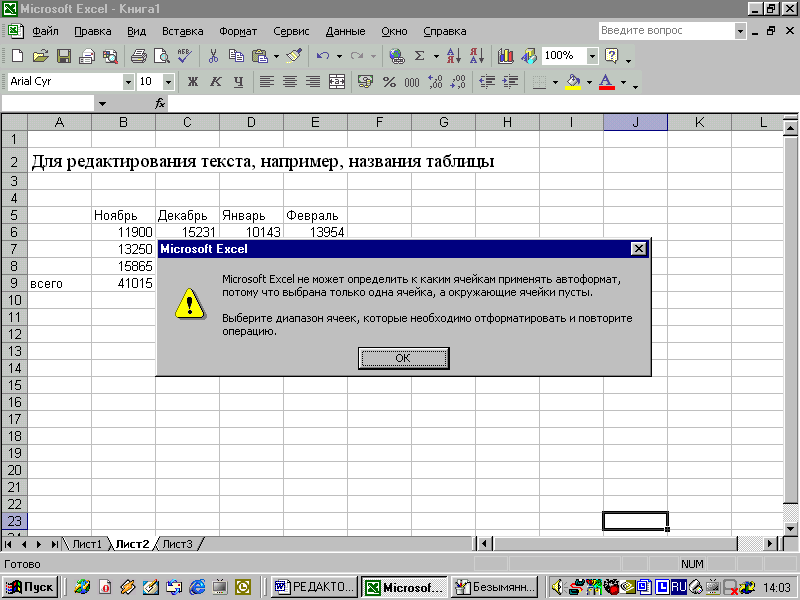Open the Данные menu

[x=345, y=31]
